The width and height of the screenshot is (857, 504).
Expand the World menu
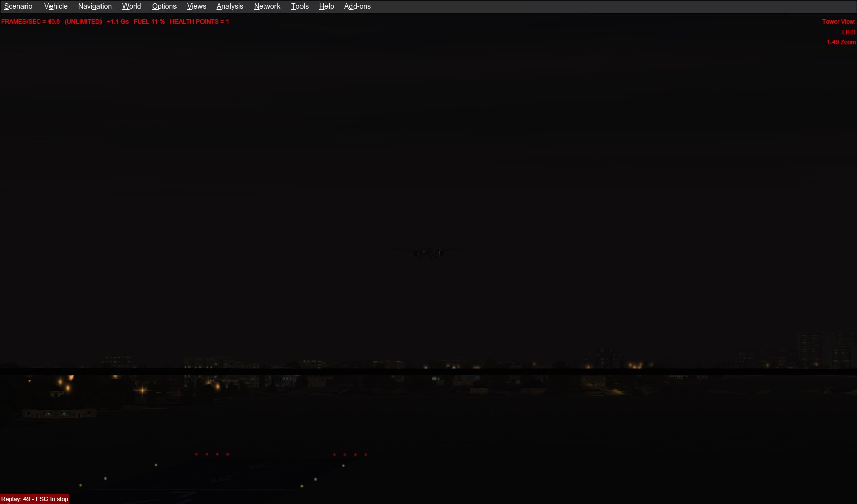coord(131,6)
